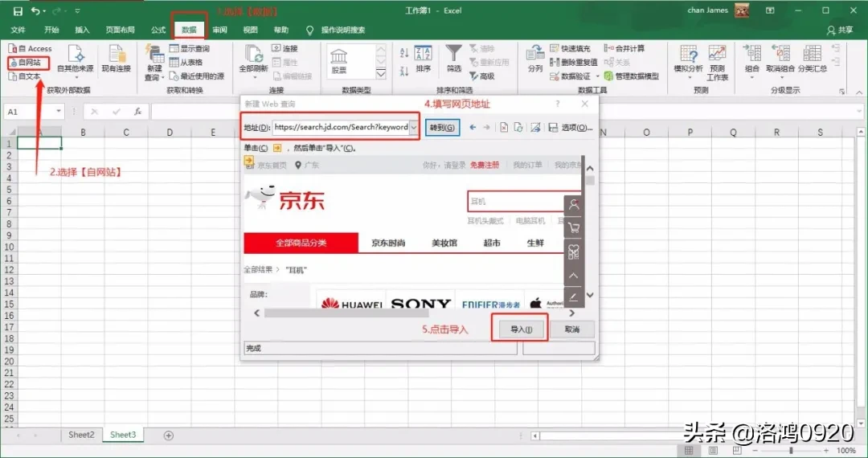Toggle the 筛选 filter funnel
The height and width of the screenshot is (458, 868).
454,59
